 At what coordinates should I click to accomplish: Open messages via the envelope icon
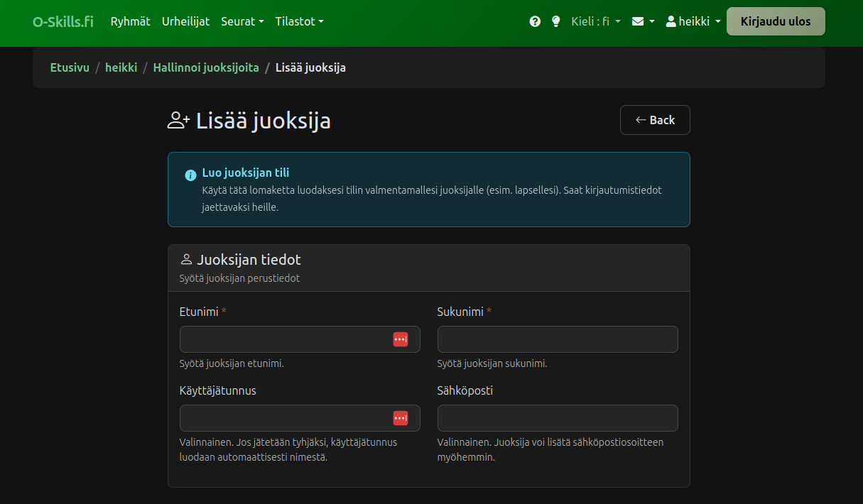[639, 21]
